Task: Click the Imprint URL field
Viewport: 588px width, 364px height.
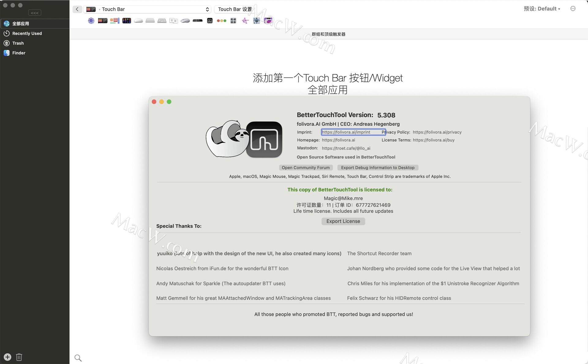Action: (x=353, y=132)
